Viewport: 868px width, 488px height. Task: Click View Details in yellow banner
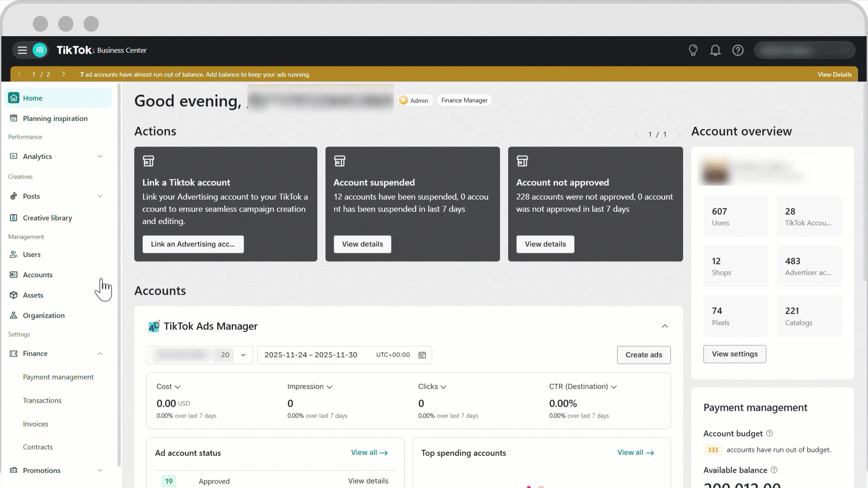tap(834, 75)
